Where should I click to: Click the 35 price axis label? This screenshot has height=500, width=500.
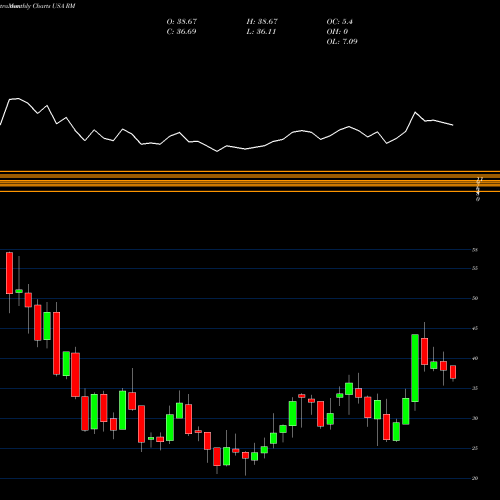pos(475,388)
